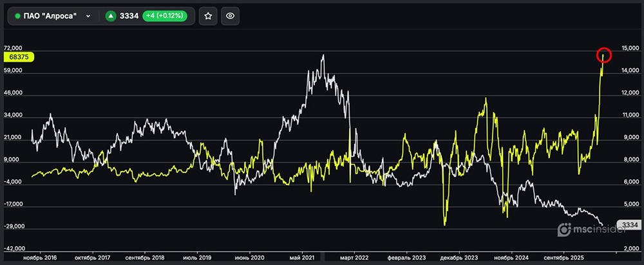Viewport: 644px width, 265px height.
Task: Open the ПАО "Алроса" ticker dropdown
Action: [x=53, y=16]
